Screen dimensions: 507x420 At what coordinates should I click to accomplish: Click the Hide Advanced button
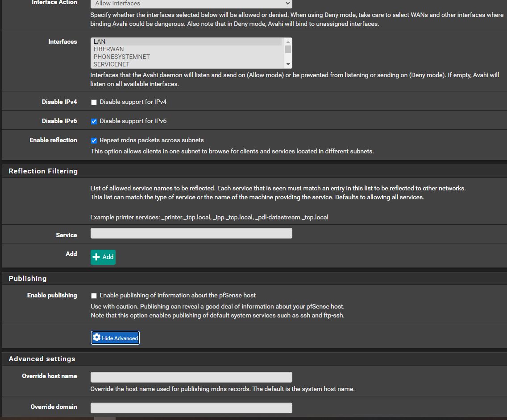(115, 338)
